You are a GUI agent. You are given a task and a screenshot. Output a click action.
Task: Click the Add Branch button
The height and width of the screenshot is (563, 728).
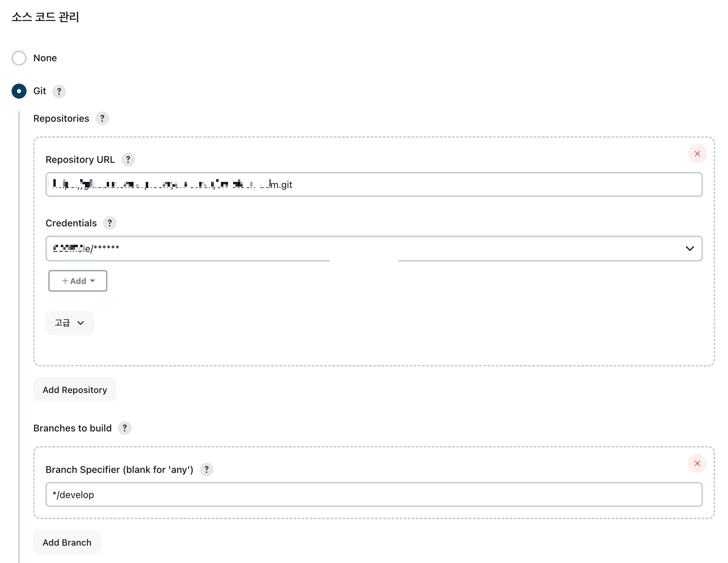pos(67,542)
